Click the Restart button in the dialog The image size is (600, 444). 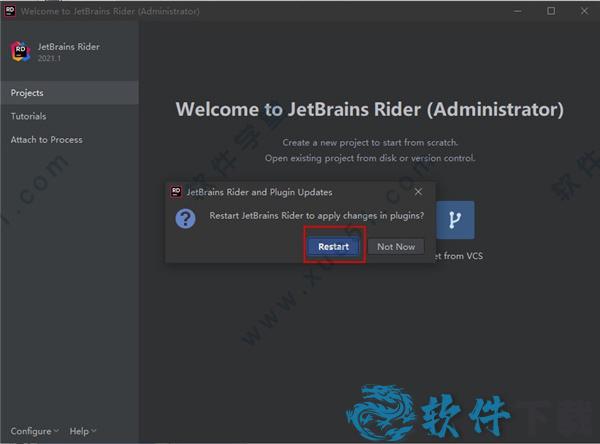333,246
